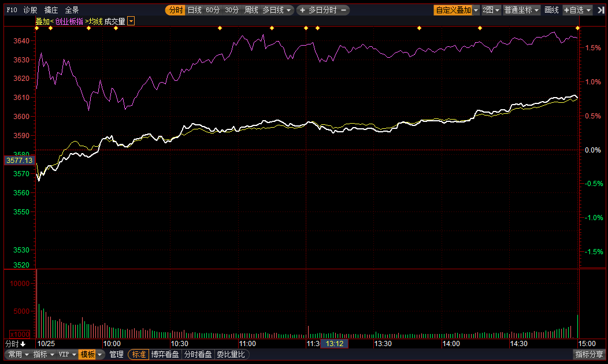Open the 全景 panorama view
The width and height of the screenshot is (608, 364).
(x=72, y=10)
